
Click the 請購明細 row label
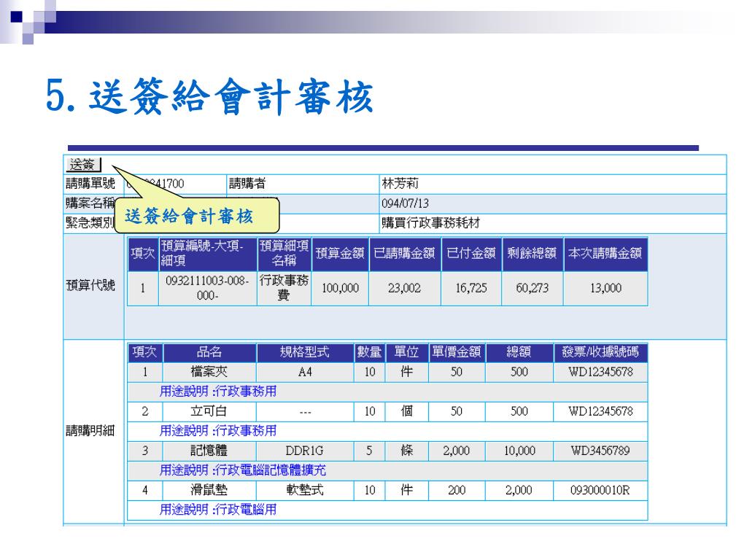click(90, 430)
